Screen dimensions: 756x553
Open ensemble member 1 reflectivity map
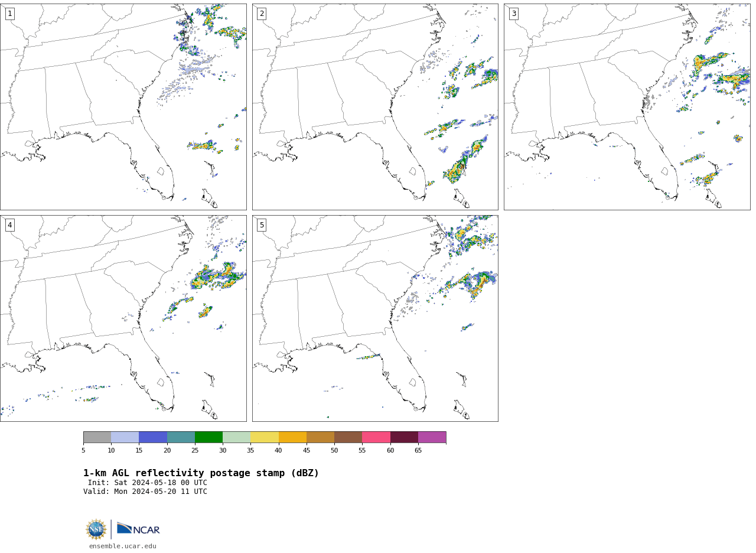[123, 107]
